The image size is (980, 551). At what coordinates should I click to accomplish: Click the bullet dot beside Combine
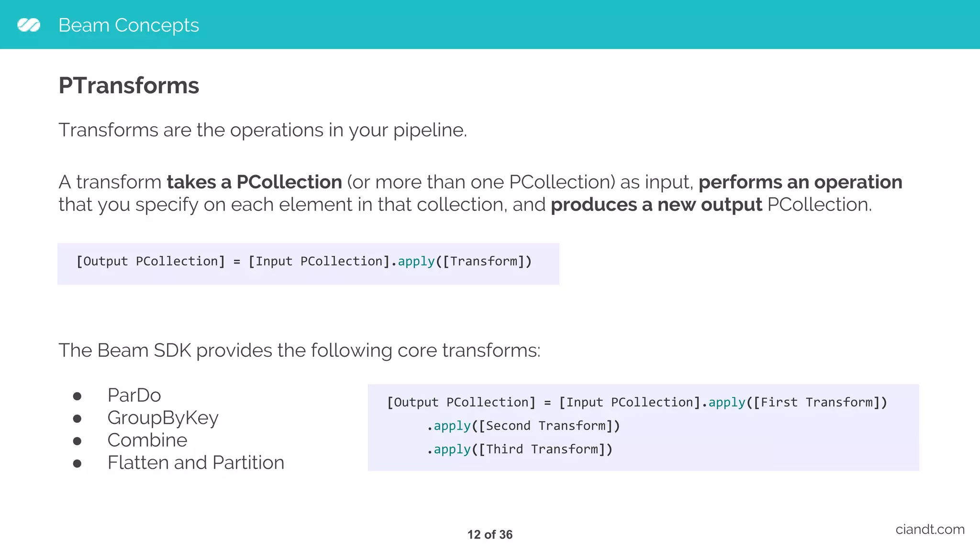pos(77,441)
